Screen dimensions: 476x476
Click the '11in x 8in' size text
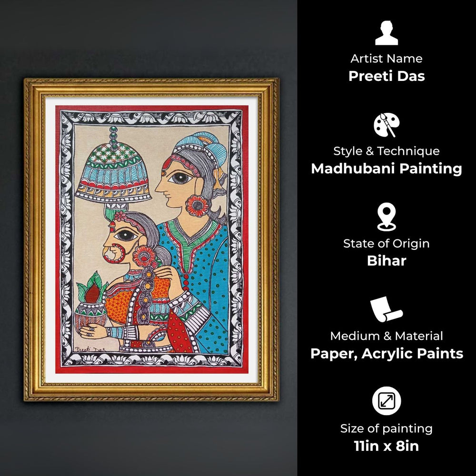coord(387,446)
